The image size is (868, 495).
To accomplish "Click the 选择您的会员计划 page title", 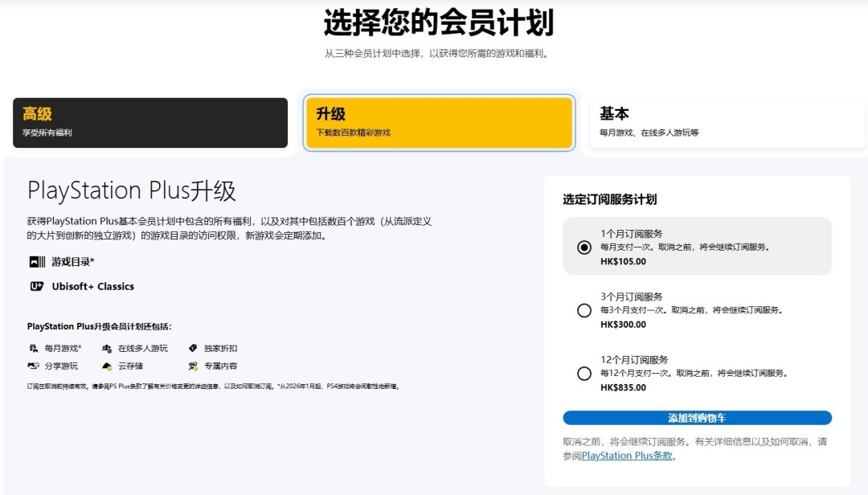I will [439, 22].
